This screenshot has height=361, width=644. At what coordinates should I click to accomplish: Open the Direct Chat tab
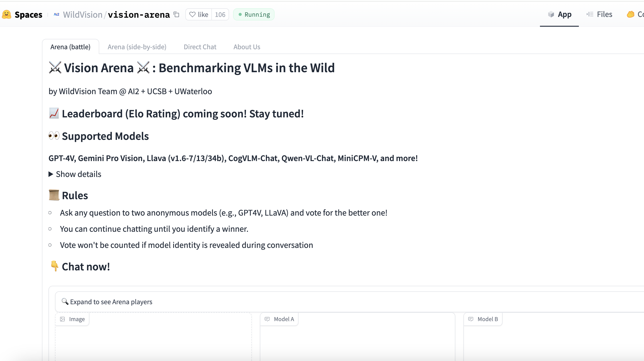200,47
